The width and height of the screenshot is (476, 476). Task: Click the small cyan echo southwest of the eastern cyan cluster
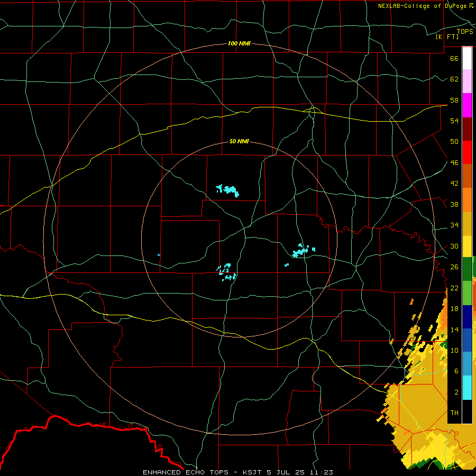pyautogui.click(x=287, y=265)
